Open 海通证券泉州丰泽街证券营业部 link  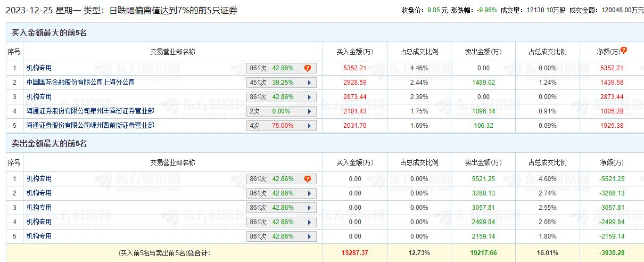pos(90,111)
